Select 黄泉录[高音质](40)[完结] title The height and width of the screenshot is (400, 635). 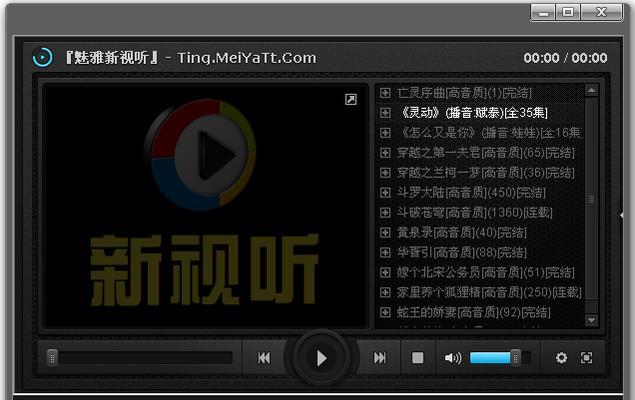click(x=462, y=232)
